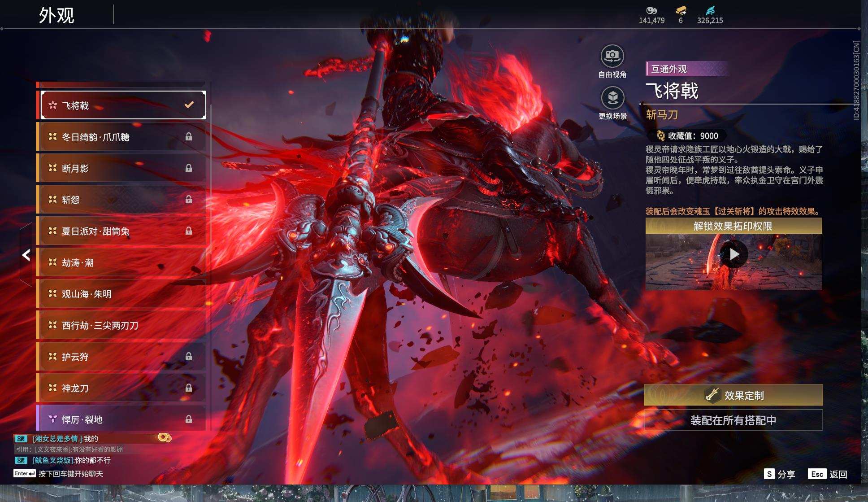Click the rarity icon beside 悍厉·裂地
The width and height of the screenshot is (868, 502).
pos(52,419)
